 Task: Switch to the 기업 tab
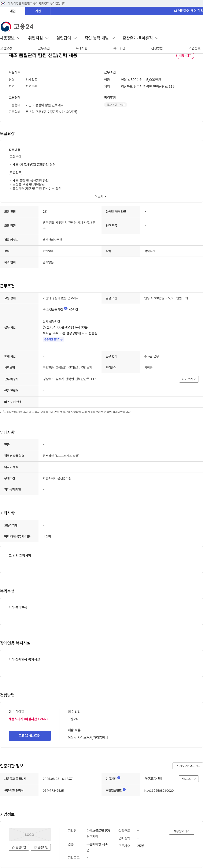pos(38,11)
